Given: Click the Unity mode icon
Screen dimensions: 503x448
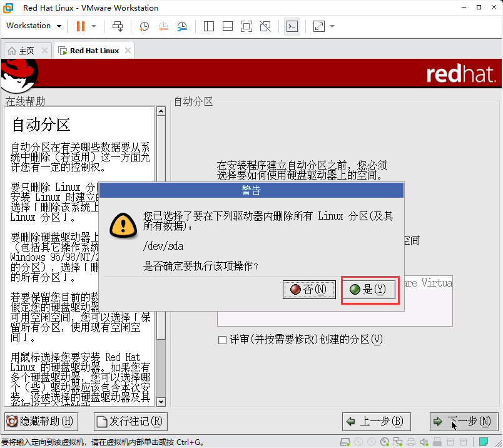Looking at the screenshot, I should [265, 26].
